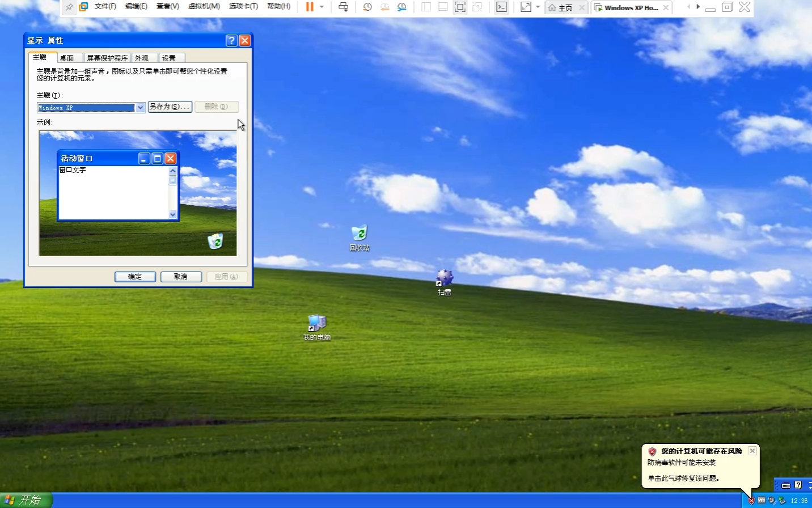The height and width of the screenshot is (508, 812).
Task: Pause the virtual machine with the orange button
Action: pos(310,7)
